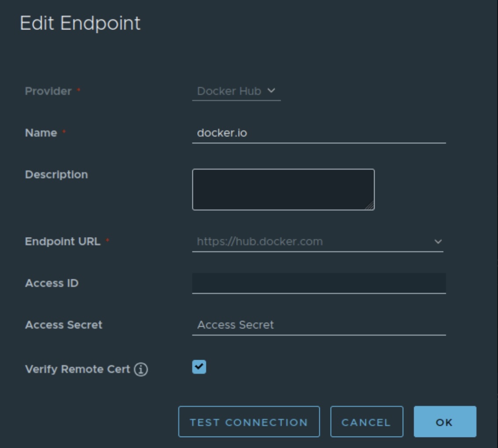Click the https://hub.docker.com URL field

click(307, 242)
